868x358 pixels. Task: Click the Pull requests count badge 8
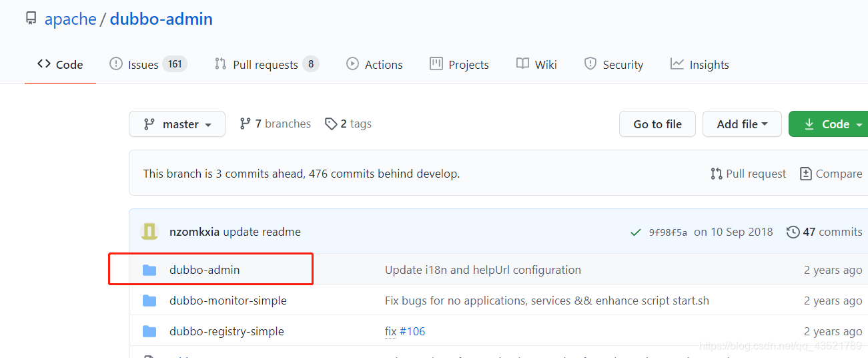pyautogui.click(x=310, y=64)
